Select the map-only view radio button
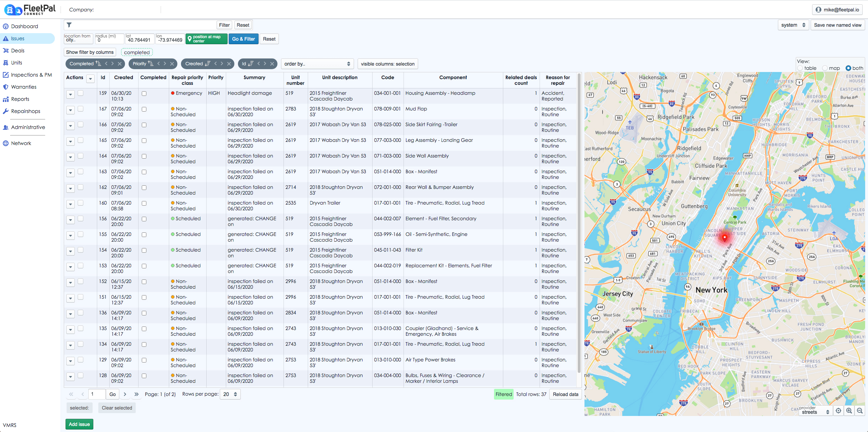The height and width of the screenshot is (432, 868). tap(825, 68)
